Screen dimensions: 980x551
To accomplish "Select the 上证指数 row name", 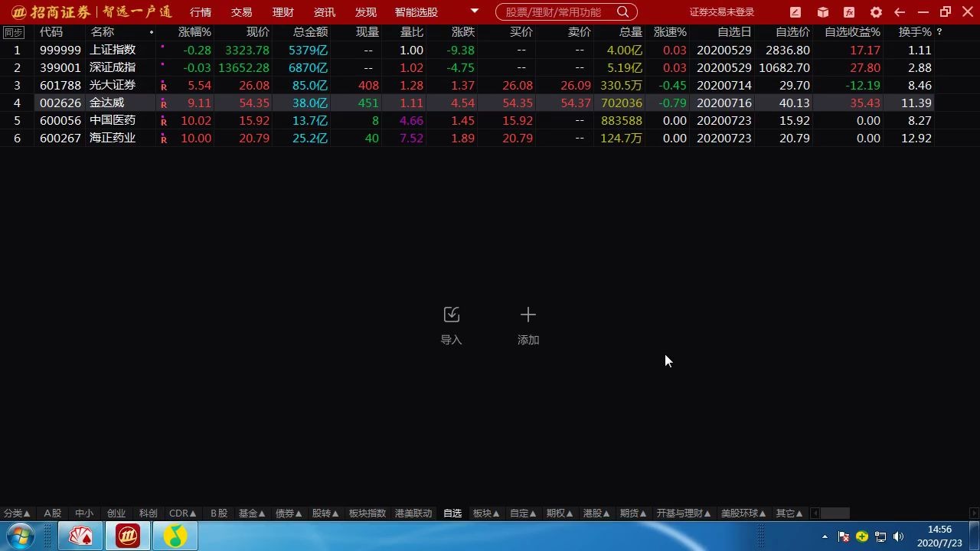I will click(x=113, y=50).
